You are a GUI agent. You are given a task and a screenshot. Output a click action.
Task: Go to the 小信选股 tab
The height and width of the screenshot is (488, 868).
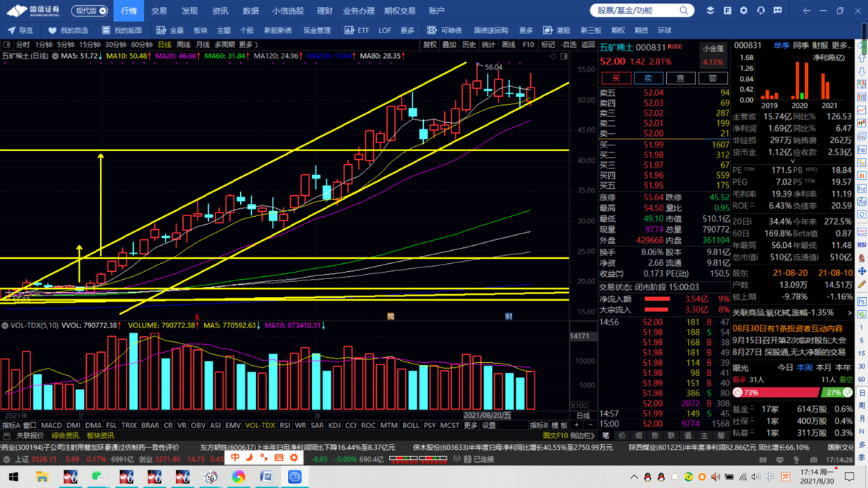288,11
